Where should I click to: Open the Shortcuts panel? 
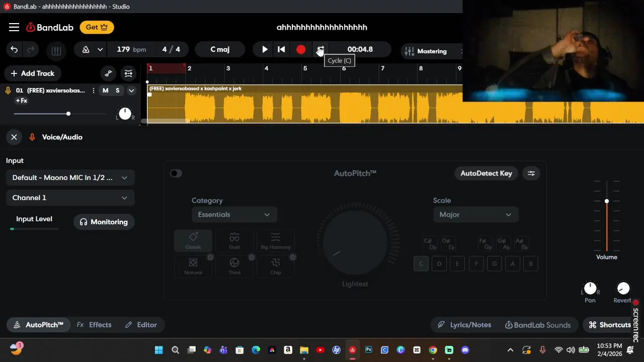[610, 325]
